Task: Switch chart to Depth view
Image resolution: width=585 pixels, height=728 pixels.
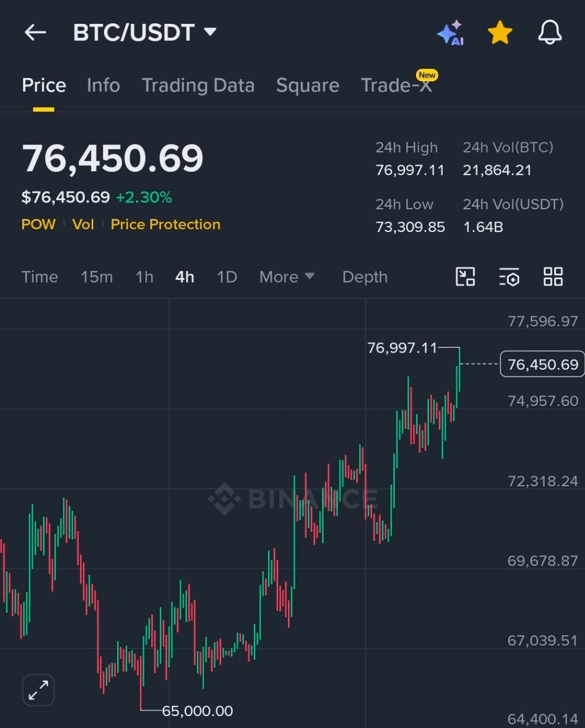Action: coord(365,277)
